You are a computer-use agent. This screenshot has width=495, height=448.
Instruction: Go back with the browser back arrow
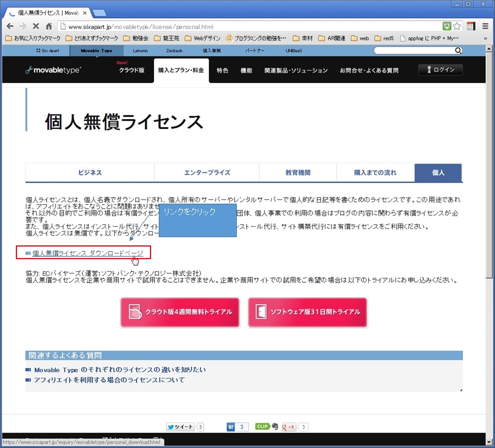pos(10,26)
